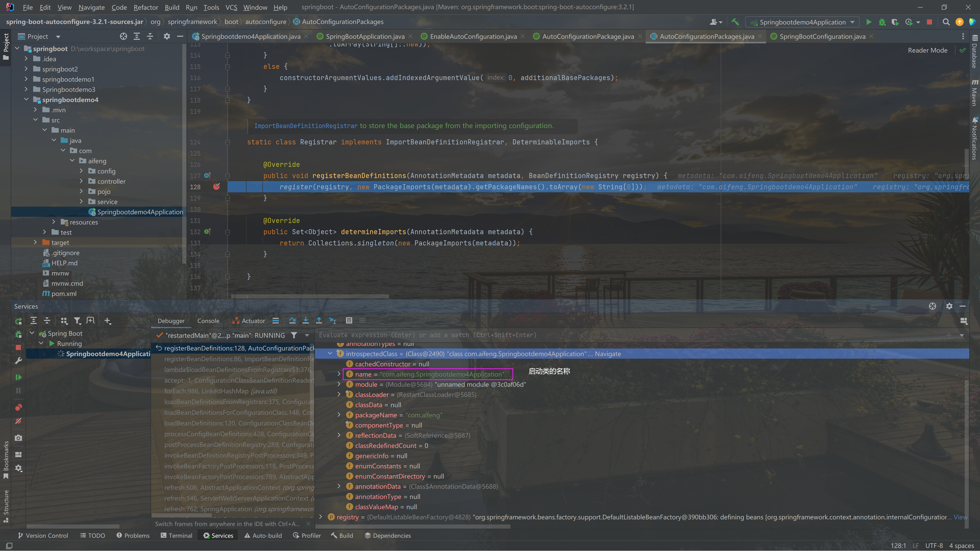Expand the target folder

coord(35,242)
